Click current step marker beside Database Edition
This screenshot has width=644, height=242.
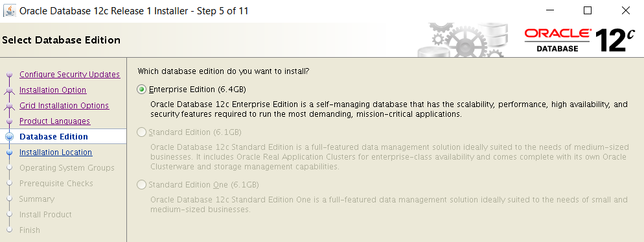[x=10, y=137]
